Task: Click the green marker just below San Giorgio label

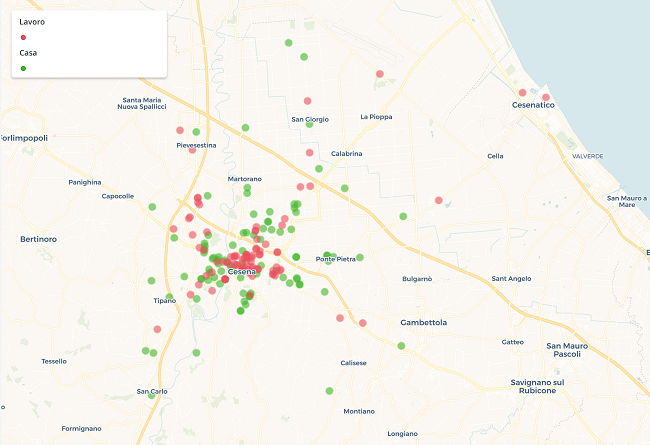Action: click(x=310, y=123)
